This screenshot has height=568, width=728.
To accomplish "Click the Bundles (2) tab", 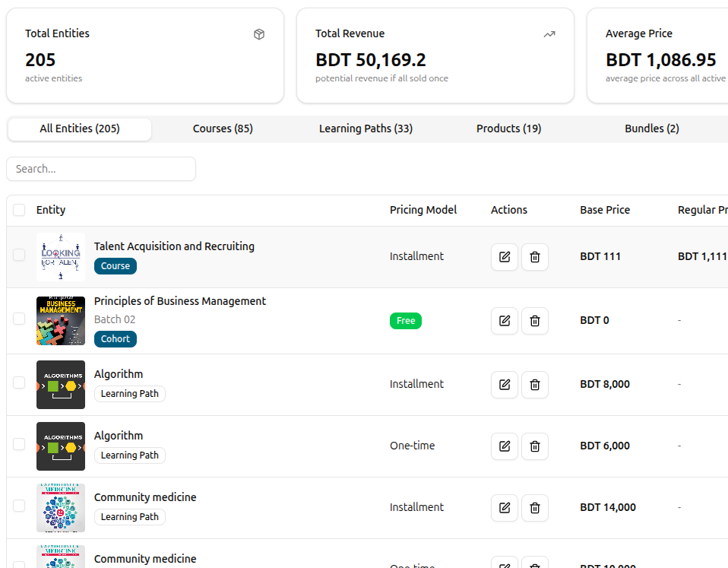I will [652, 129].
